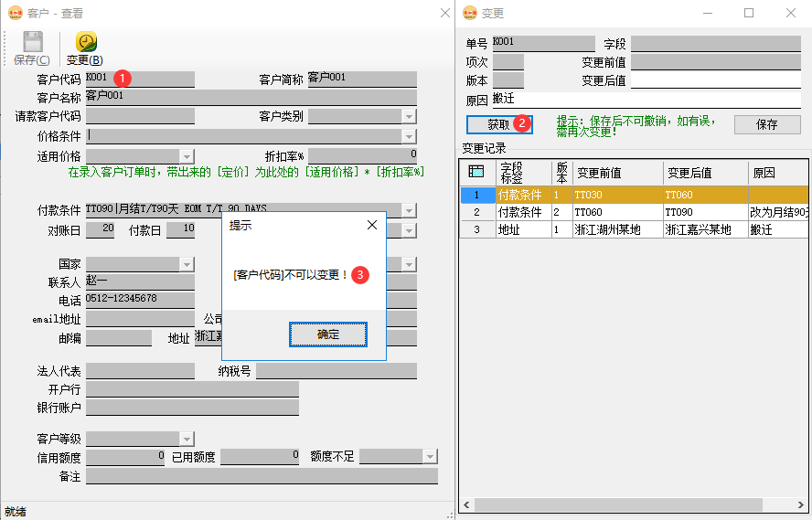Click the left arrow of horizontal scrollbar
Screen dimensions: 812x520
point(467,505)
